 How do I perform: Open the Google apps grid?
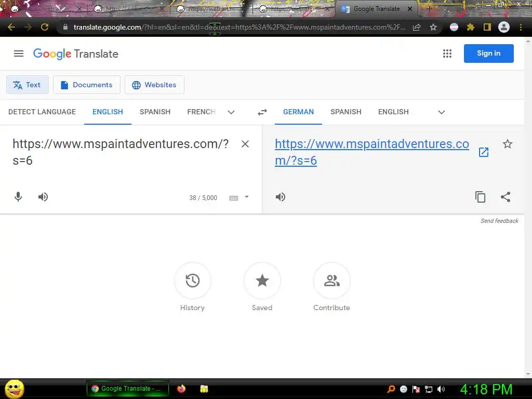[x=447, y=54]
